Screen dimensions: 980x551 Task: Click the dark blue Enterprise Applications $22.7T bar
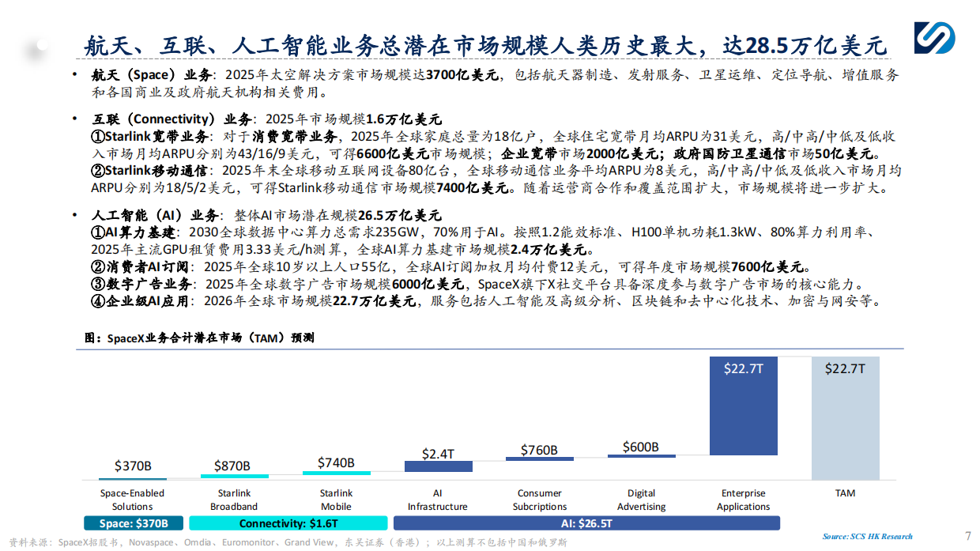pyautogui.click(x=744, y=406)
